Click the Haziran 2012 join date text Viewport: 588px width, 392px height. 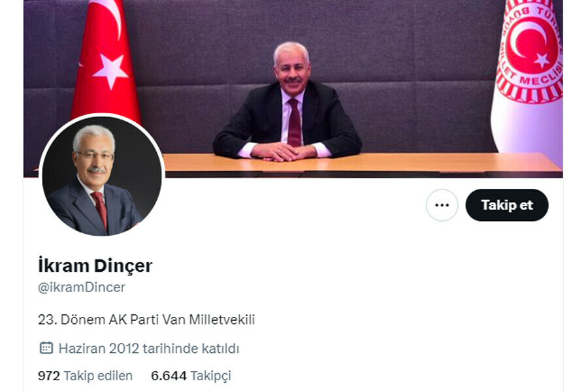pos(149,348)
